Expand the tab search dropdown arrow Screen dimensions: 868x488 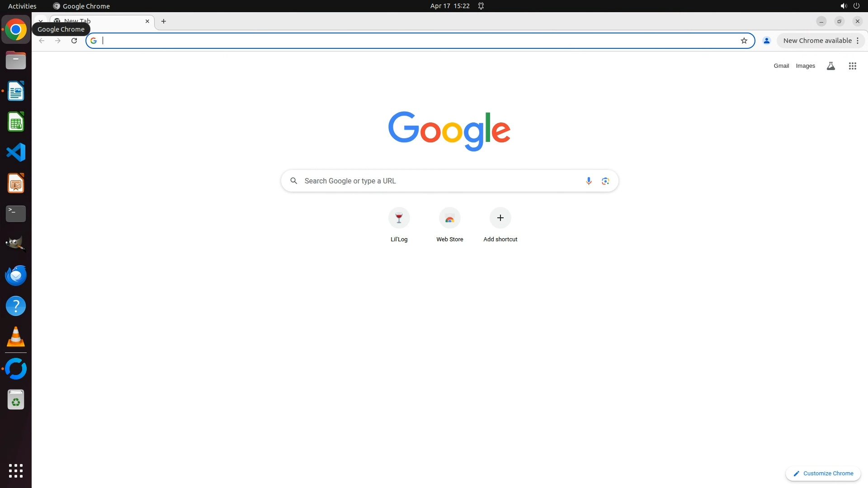(41, 20)
